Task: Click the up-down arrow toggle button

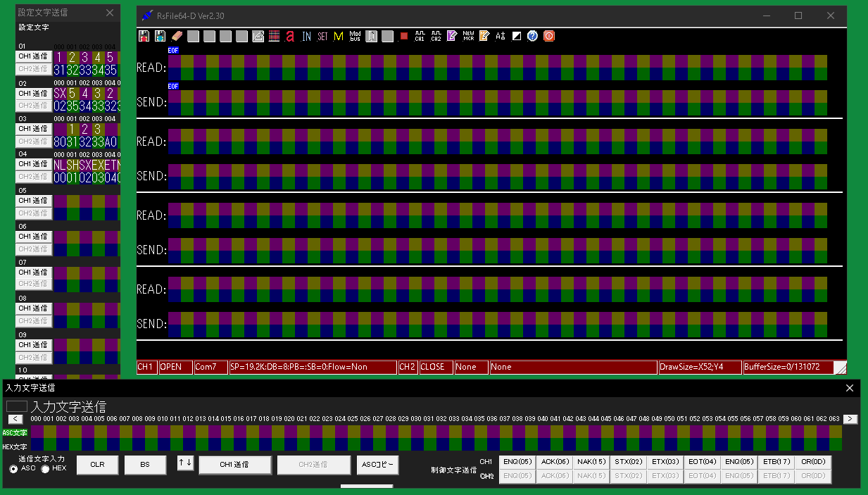Action: click(185, 463)
